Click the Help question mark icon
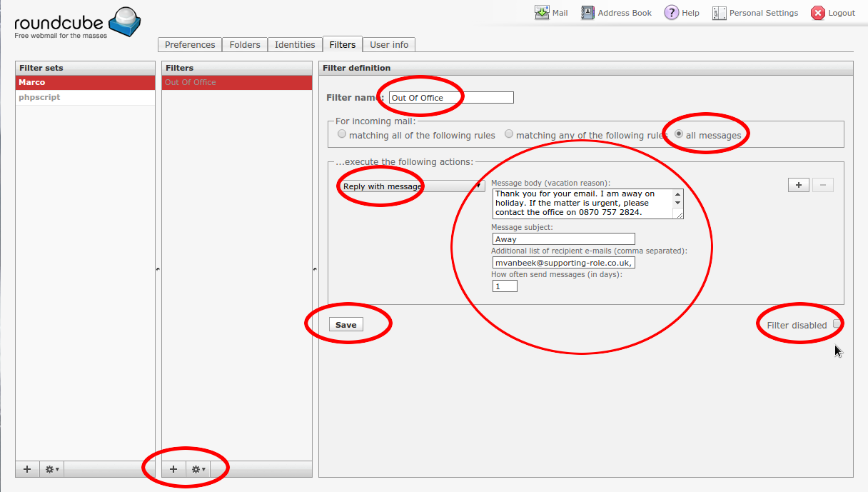This screenshot has height=492, width=868. point(671,13)
